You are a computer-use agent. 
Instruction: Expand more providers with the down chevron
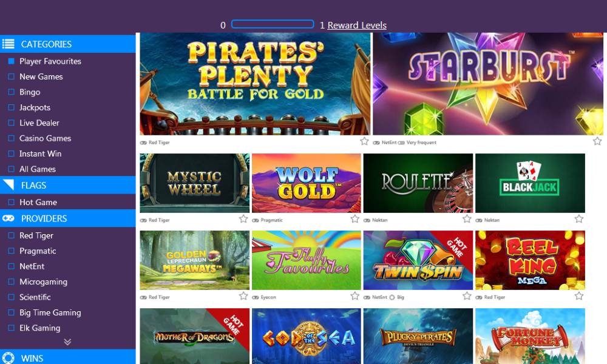pos(67,342)
